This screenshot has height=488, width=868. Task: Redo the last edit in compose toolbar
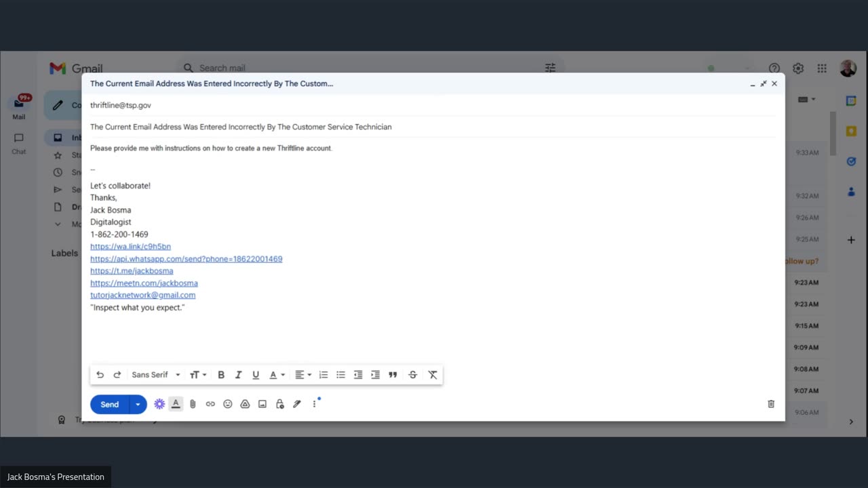117,375
